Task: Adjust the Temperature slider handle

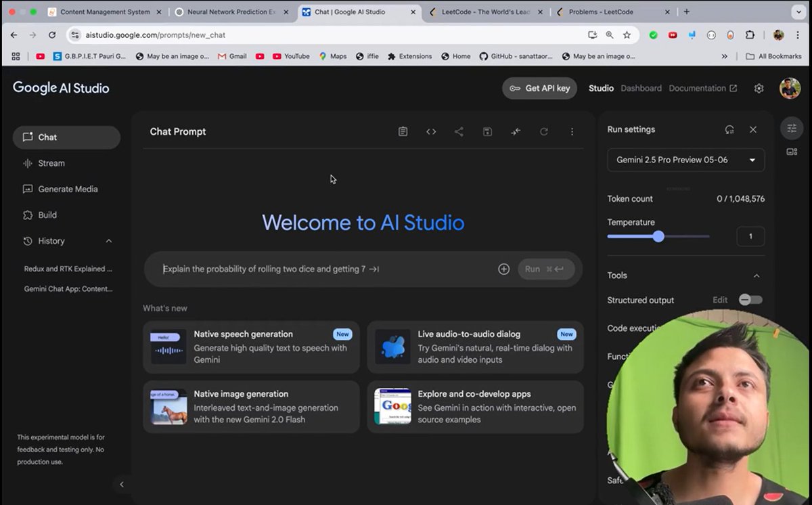Action: coord(658,236)
